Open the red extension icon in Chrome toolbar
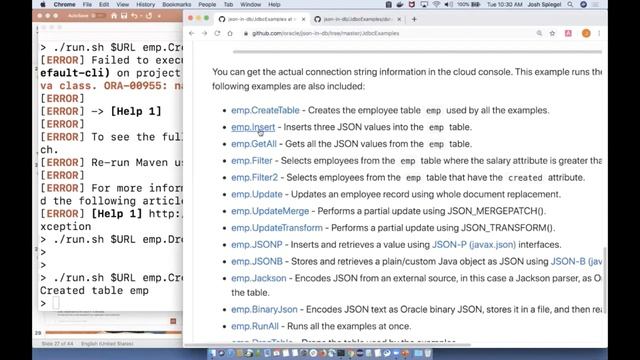This screenshot has width=640, height=360. coord(568,33)
